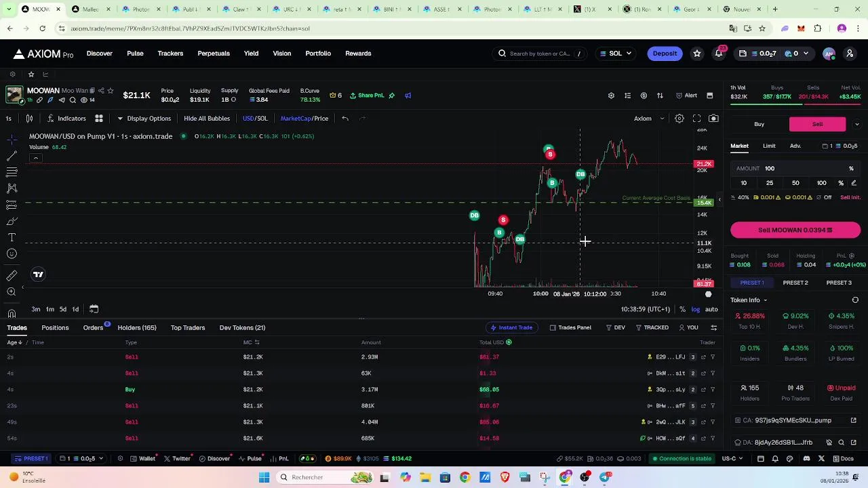The width and height of the screenshot is (868, 488).
Task: Toggle the log scale on chart
Action: pos(696,309)
